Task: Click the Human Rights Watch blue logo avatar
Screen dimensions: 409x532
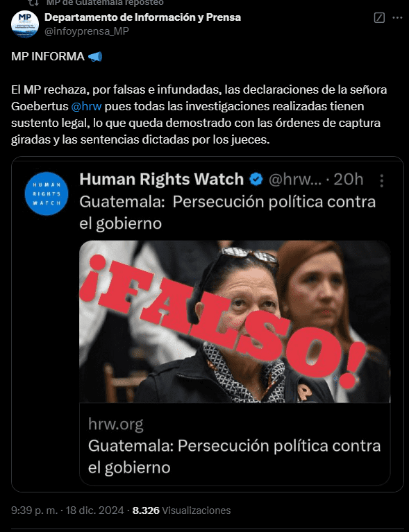Action: [x=47, y=194]
